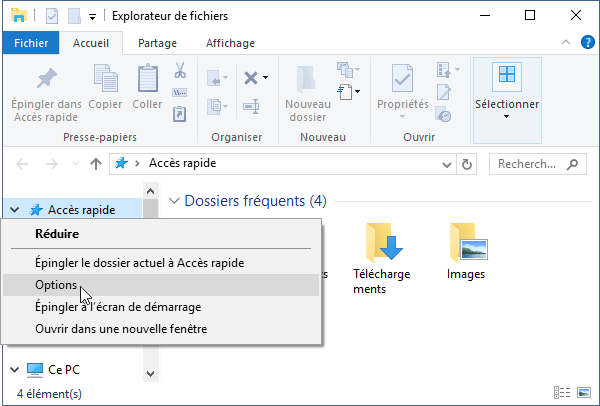
Task: Click the red X delete icon
Action: coord(251,78)
